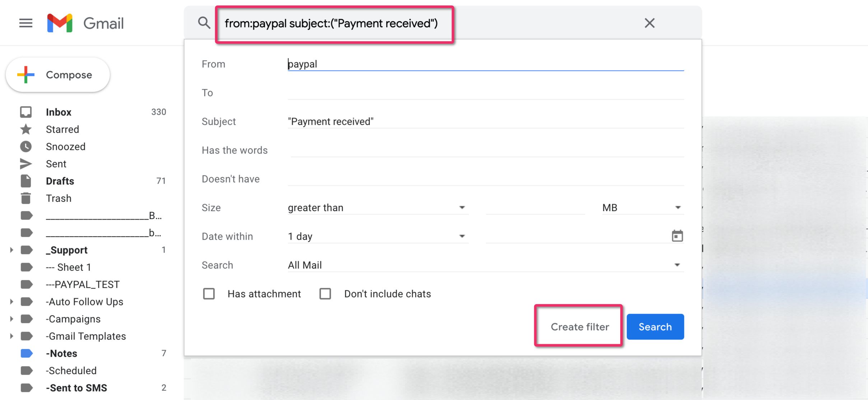Image resolution: width=868 pixels, height=400 pixels.
Task: Open the -Scheduled label
Action: (x=71, y=371)
